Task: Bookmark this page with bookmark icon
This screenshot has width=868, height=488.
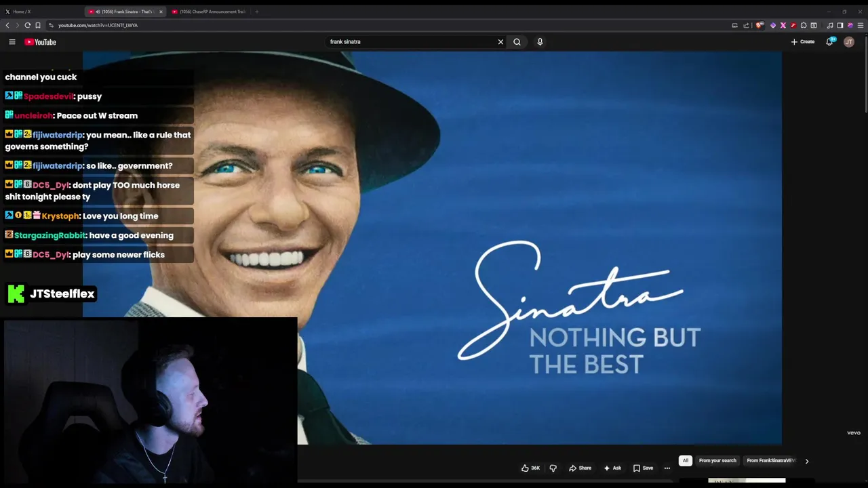Action: [38, 25]
